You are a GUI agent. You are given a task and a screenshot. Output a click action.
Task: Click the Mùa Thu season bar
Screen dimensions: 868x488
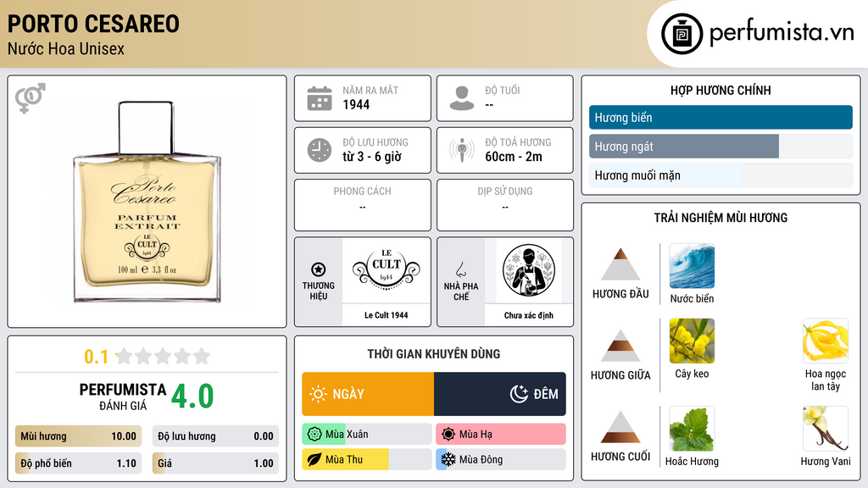click(x=367, y=459)
